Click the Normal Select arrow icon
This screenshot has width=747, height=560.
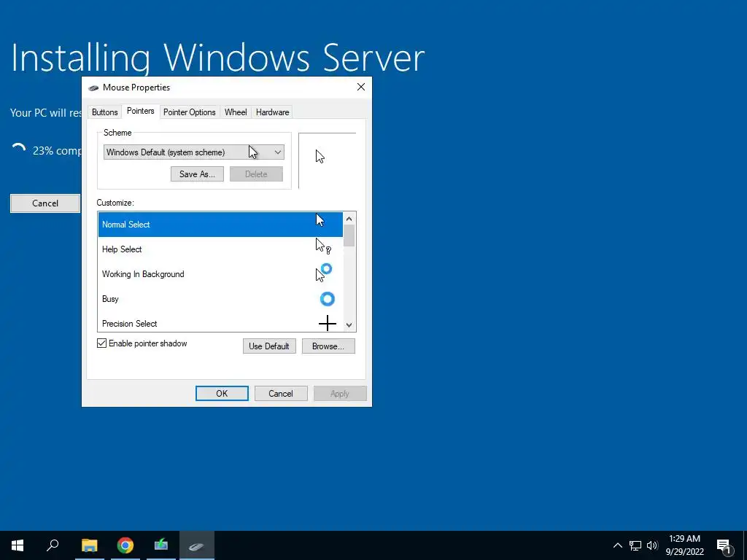(320, 220)
